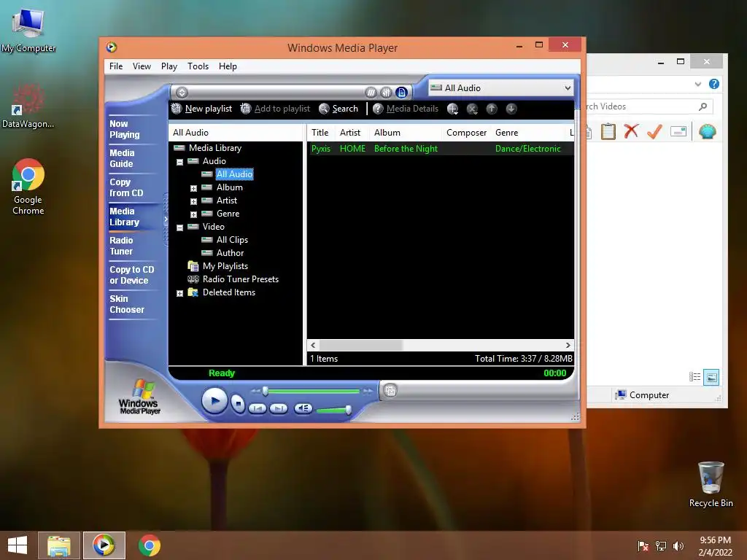This screenshot has width=747, height=560.
Task: Expand the Artist tree node
Action: (x=193, y=201)
